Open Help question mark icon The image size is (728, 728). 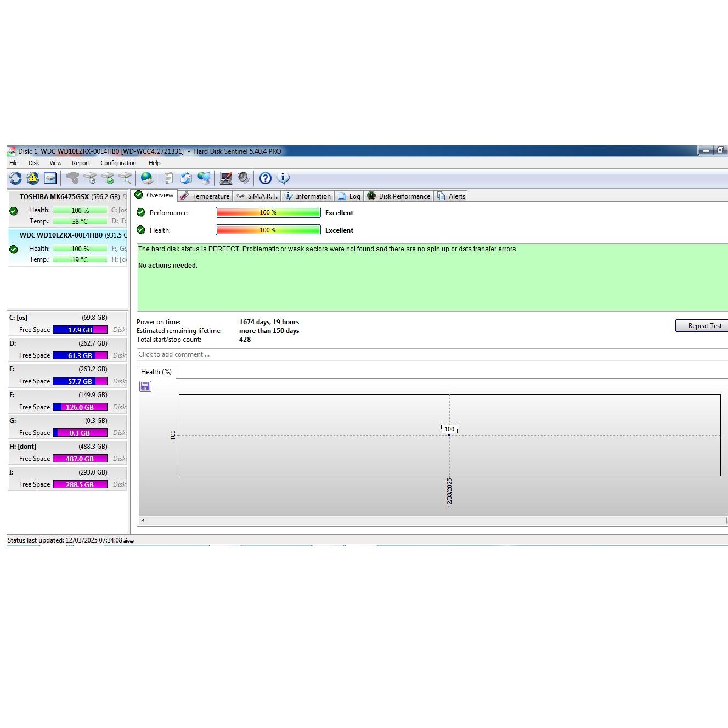(266, 178)
